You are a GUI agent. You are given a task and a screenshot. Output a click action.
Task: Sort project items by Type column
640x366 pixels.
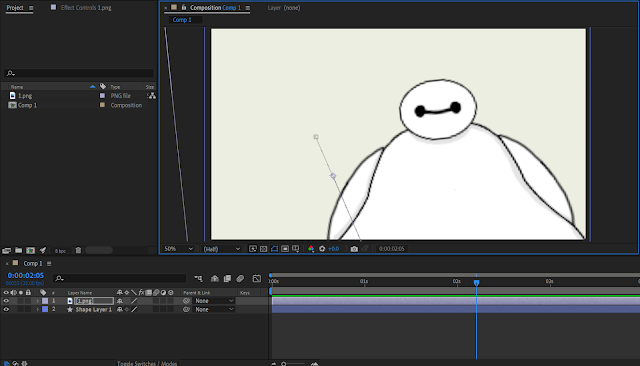(x=115, y=87)
